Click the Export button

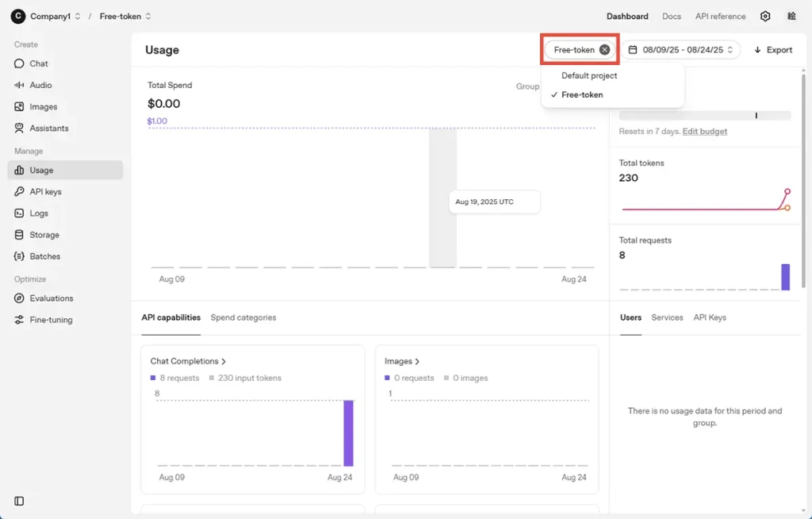[x=772, y=50]
